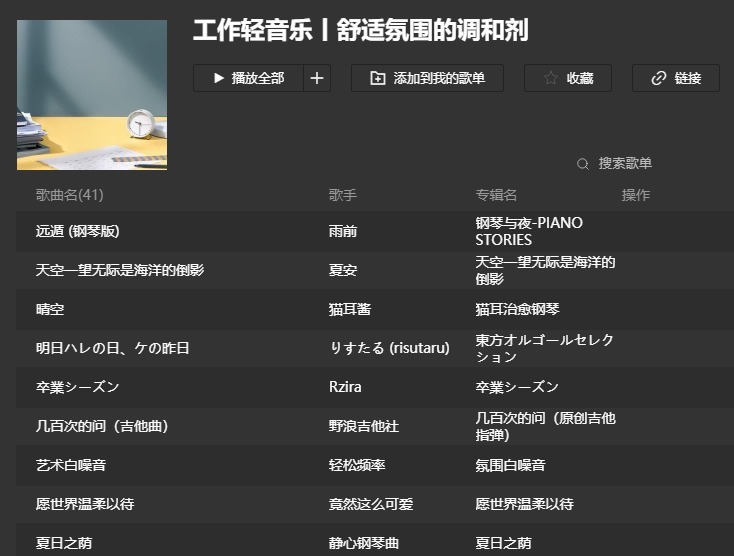Select the song 远遁 (钢琴版)
734x556 pixels.
[78, 231]
